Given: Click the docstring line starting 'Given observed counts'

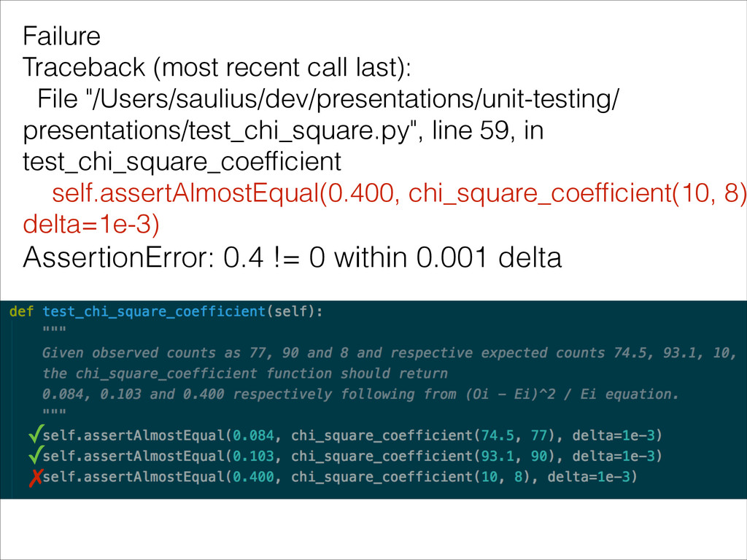Looking at the screenshot, I should 390,353.
